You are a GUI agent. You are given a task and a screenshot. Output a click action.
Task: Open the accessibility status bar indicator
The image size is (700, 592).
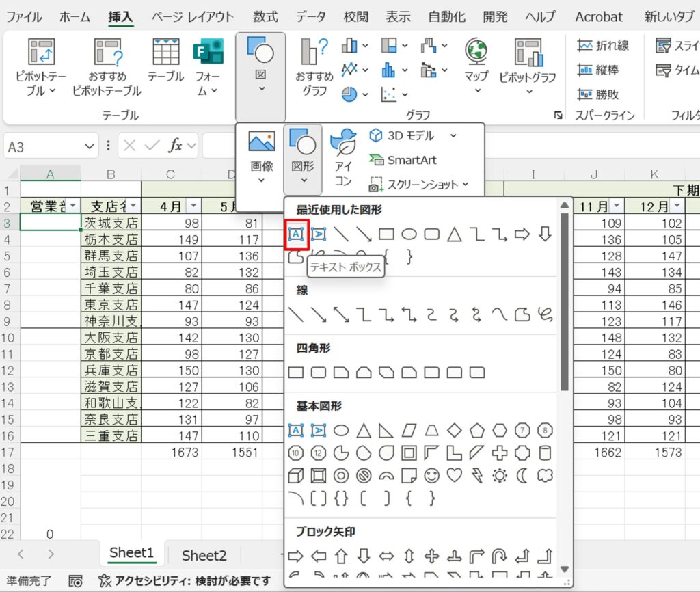click(x=185, y=580)
